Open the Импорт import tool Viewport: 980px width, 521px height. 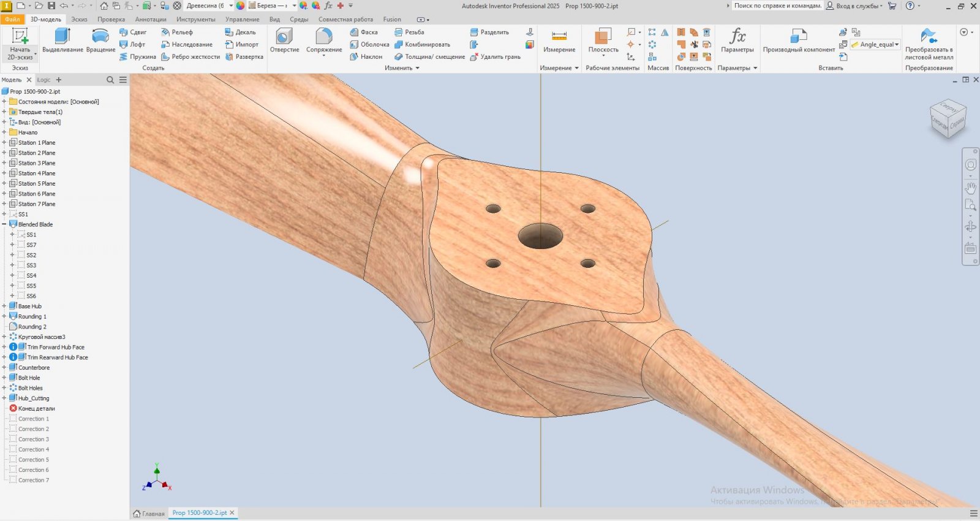(242, 44)
